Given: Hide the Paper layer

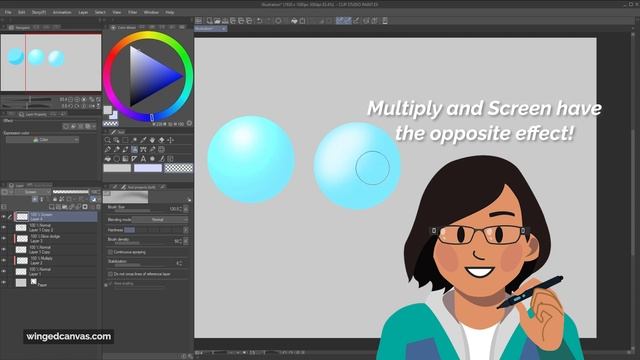Looking at the screenshot, I should 4,282.
